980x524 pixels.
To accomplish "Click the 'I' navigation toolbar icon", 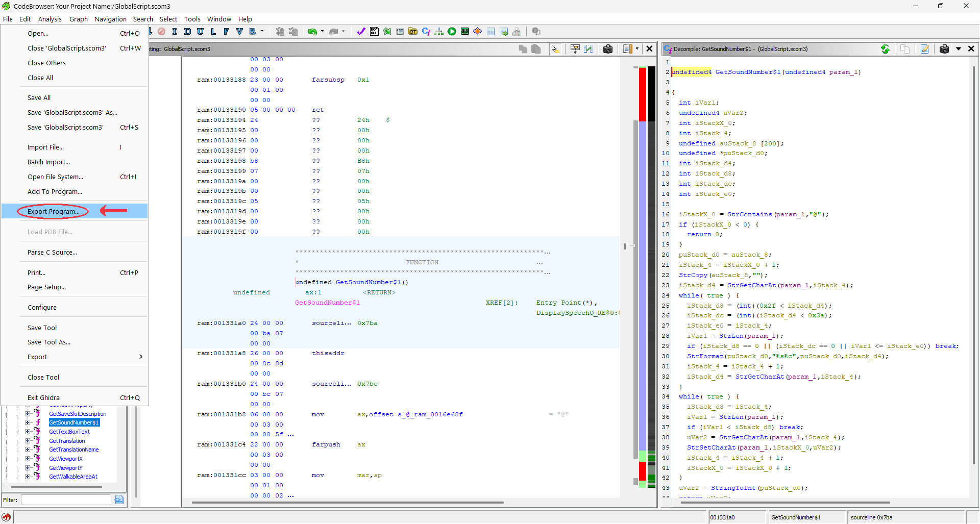I will pos(175,32).
